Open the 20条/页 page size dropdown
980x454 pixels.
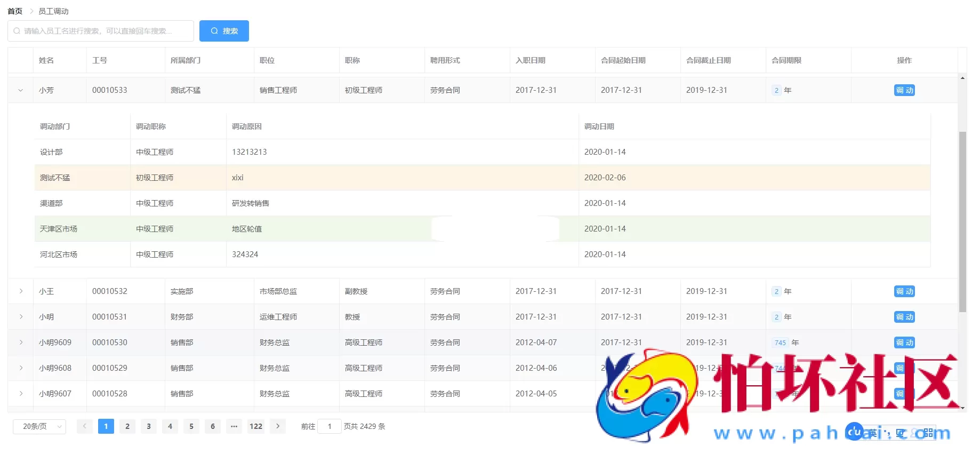click(x=39, y=426)
